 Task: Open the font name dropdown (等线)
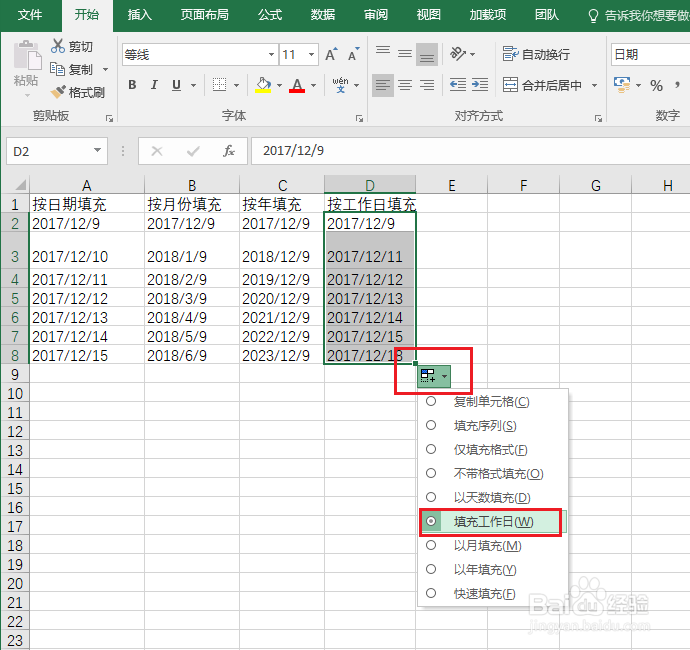tap(272, 55)
